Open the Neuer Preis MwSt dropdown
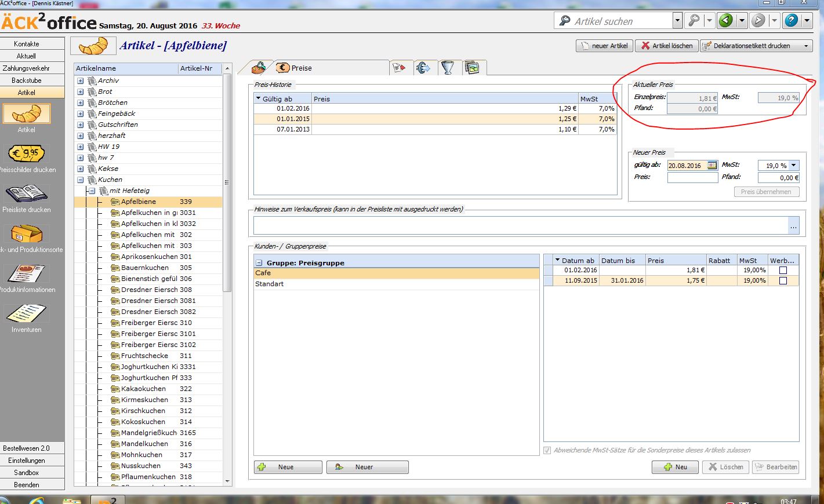The width and height of the screenshot is (824, 504). pyautogui.click(x=794, y=166)
